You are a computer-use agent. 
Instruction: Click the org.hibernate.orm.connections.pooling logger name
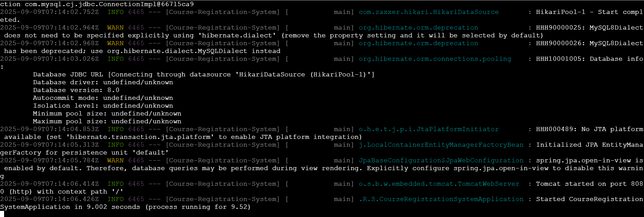(x=435, y=59)
